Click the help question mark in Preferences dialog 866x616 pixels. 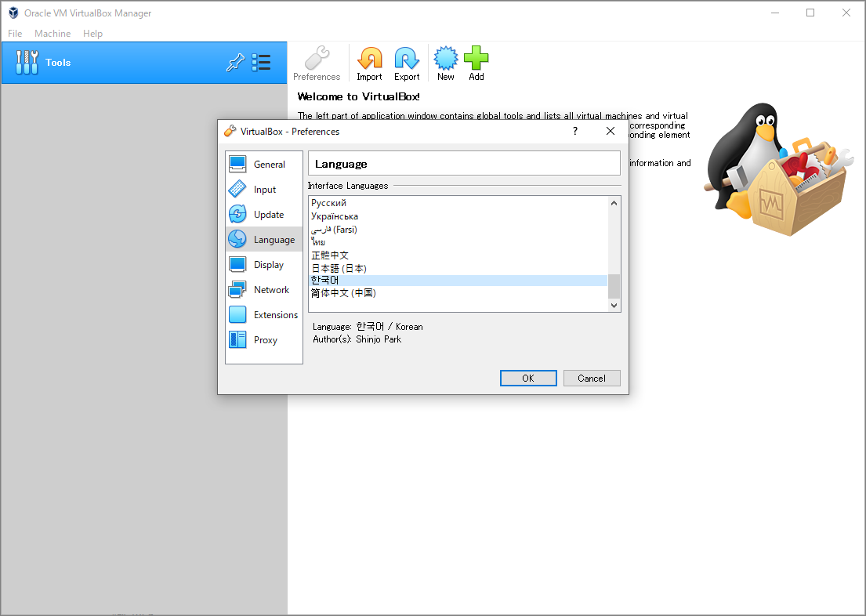tap(575, 131)
